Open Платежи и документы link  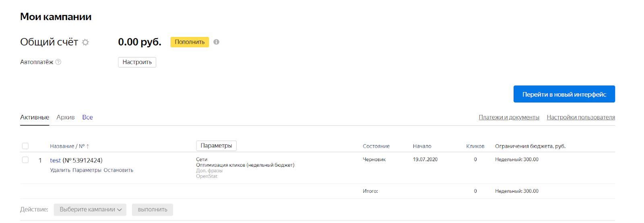509,117
